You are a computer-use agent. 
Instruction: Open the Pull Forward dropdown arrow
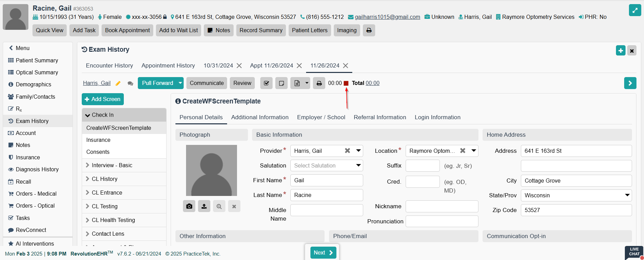pos(180,83)
